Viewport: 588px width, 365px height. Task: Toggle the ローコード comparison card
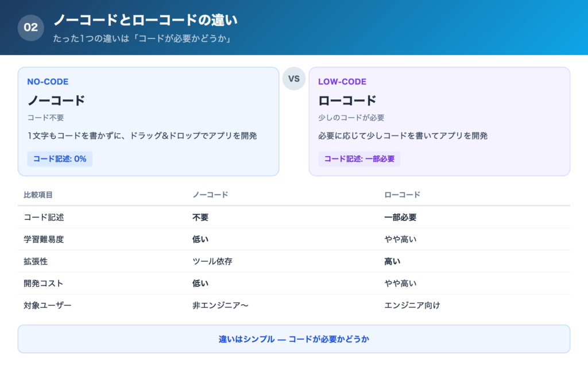[x=440, y=121]
